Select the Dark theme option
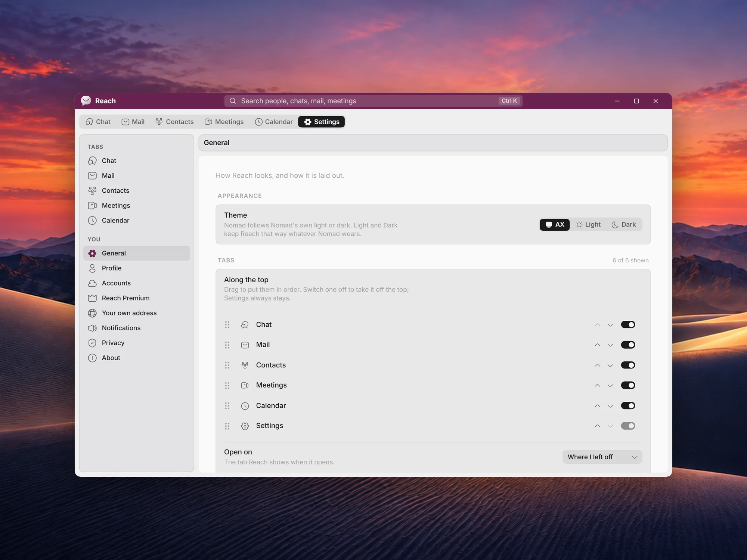 (624, 224)
